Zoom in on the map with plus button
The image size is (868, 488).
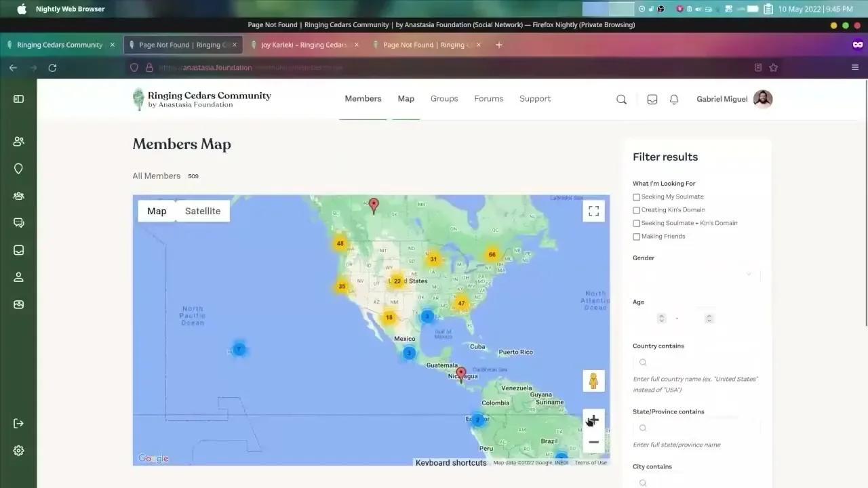(x=593, y=420)
